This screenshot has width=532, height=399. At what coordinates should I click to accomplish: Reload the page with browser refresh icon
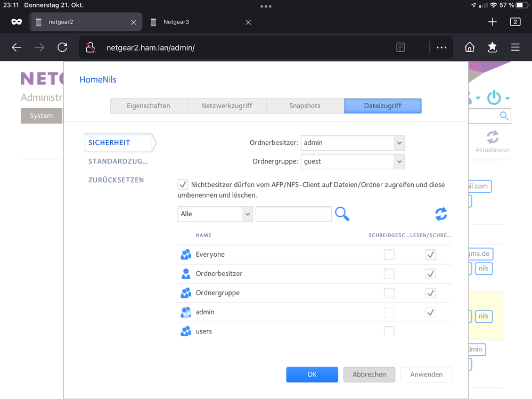(62, 47)
